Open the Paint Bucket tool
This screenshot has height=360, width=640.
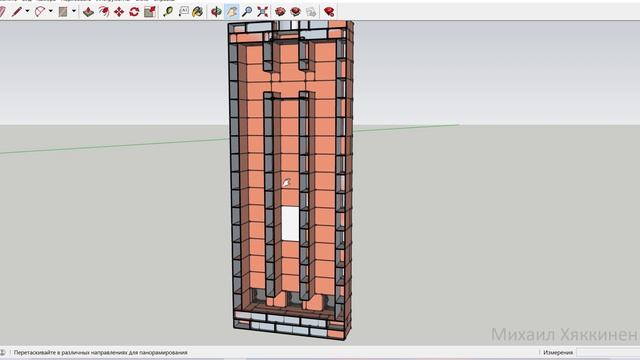[x=198, y=11]
